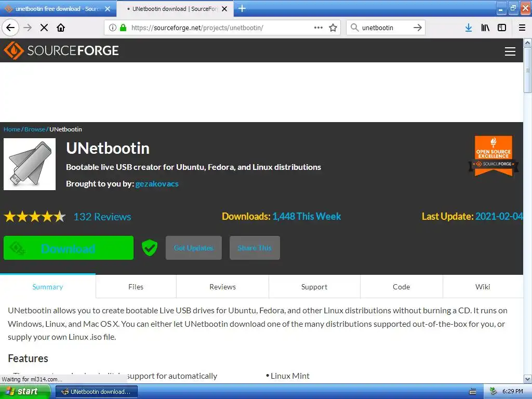View site information icon in address bar

point(113,28)
